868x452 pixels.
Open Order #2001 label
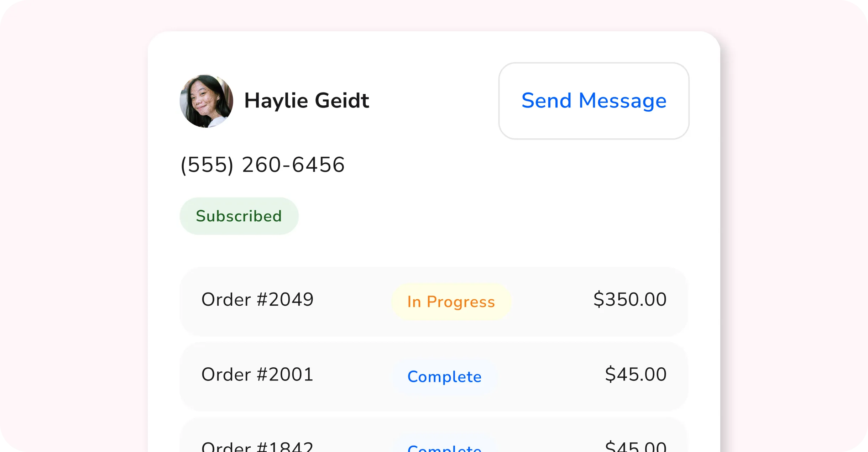(257, 374)
